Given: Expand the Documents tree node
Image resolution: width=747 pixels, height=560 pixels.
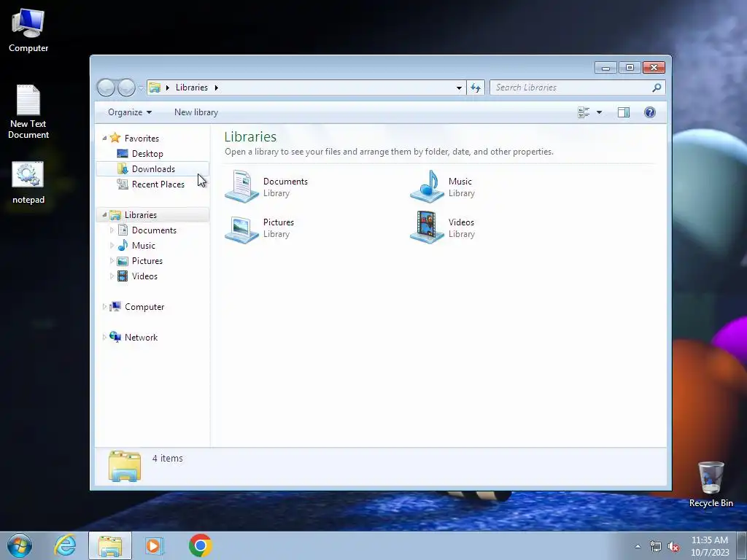Looking at the screenshot, I should [x=112, y=230].
